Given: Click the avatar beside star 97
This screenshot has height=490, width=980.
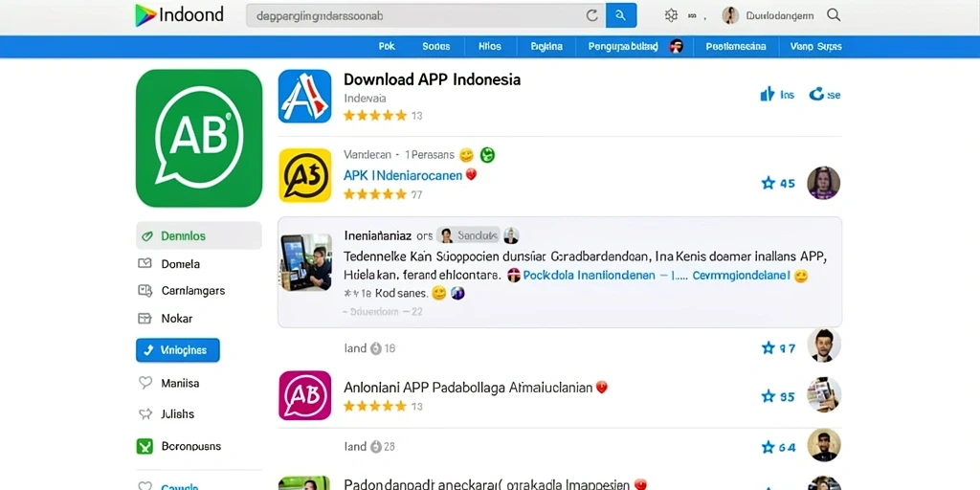Looking at the screenshot, I should tap(824, 345).
